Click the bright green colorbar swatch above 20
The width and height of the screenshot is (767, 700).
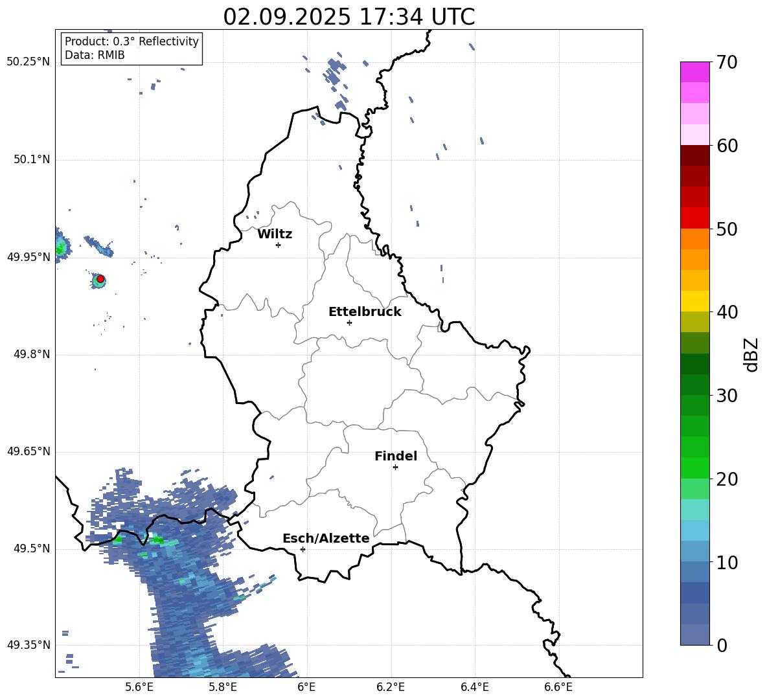pyautogui.click(x=694, y=468)
